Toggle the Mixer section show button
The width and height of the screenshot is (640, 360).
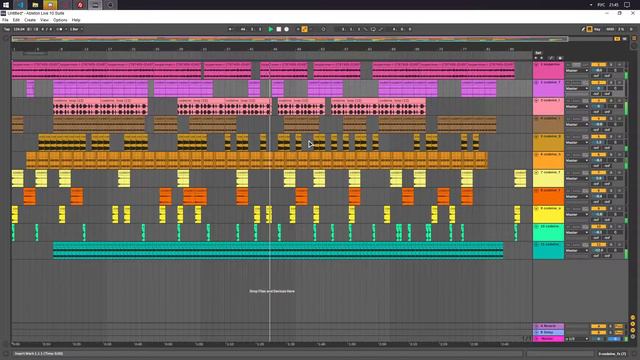tap(633, 330)
